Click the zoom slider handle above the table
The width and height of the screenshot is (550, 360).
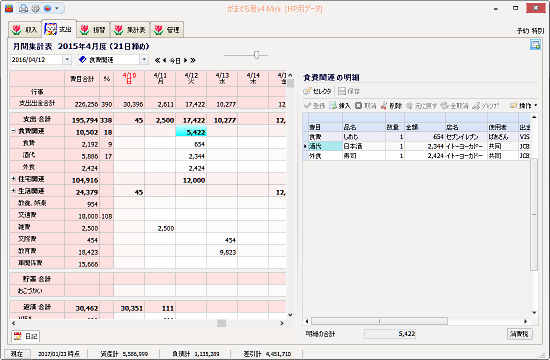[x=256, y=55]
